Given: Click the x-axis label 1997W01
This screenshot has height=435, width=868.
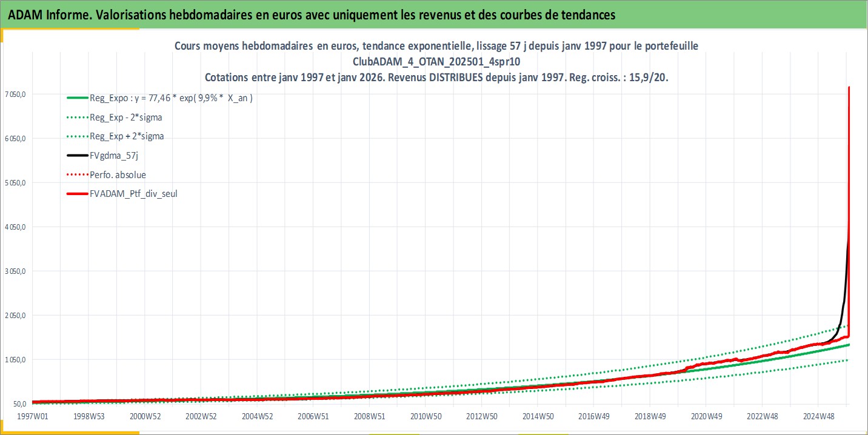Looking at the screenshot, I should pyautogui.click(x=32, y=416).
